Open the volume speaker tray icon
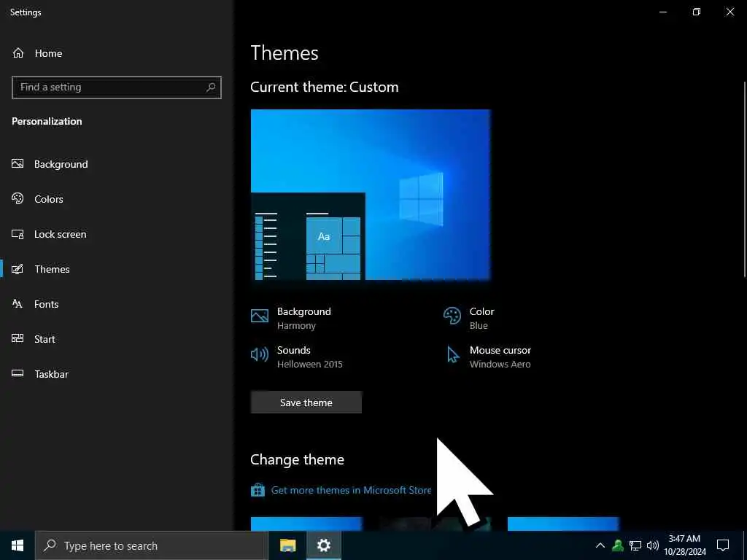The image size is (747, 560). pyautogui.click(x=653, y=545)
